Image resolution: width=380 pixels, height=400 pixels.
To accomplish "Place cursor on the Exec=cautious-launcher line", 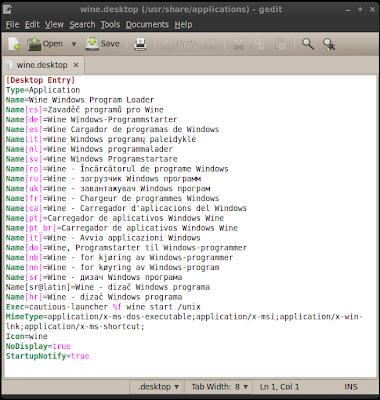I will (103, 307).
